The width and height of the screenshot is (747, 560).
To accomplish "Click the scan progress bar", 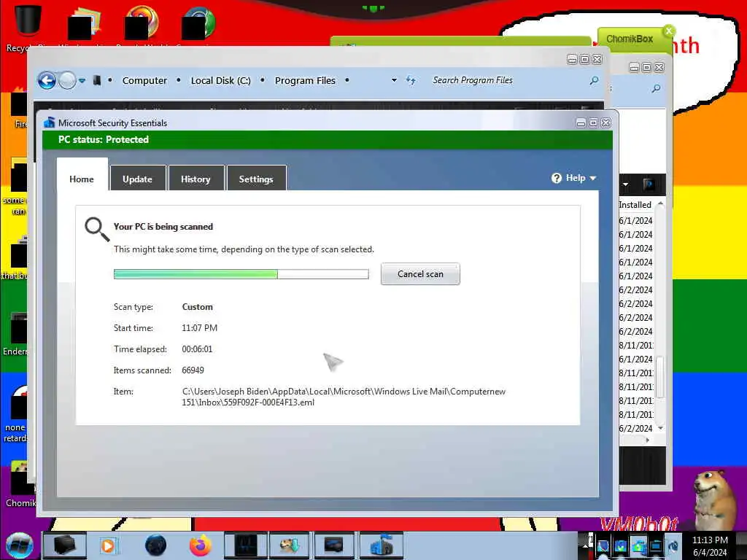I will point(241,274).
